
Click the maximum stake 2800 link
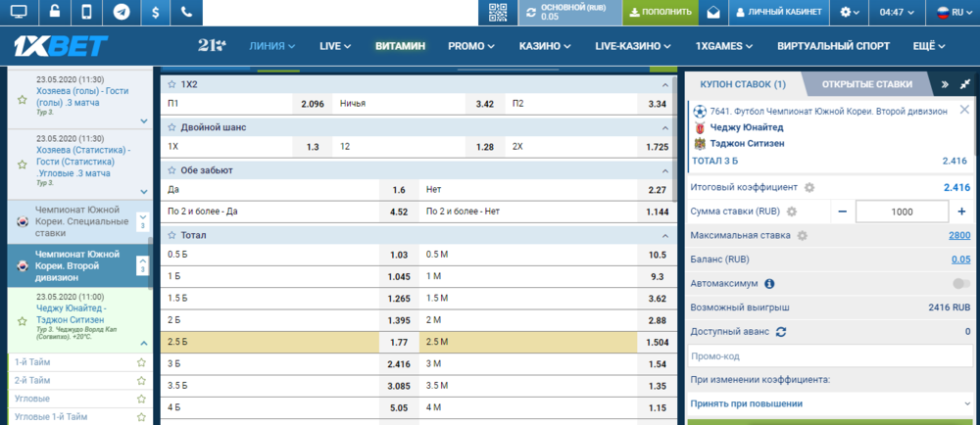coord(958,235)
